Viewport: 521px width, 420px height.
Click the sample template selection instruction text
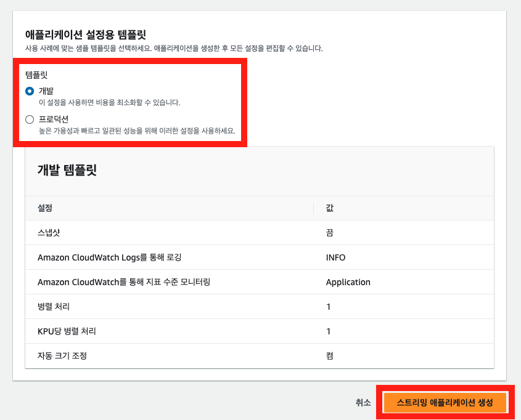pos(174,49)
